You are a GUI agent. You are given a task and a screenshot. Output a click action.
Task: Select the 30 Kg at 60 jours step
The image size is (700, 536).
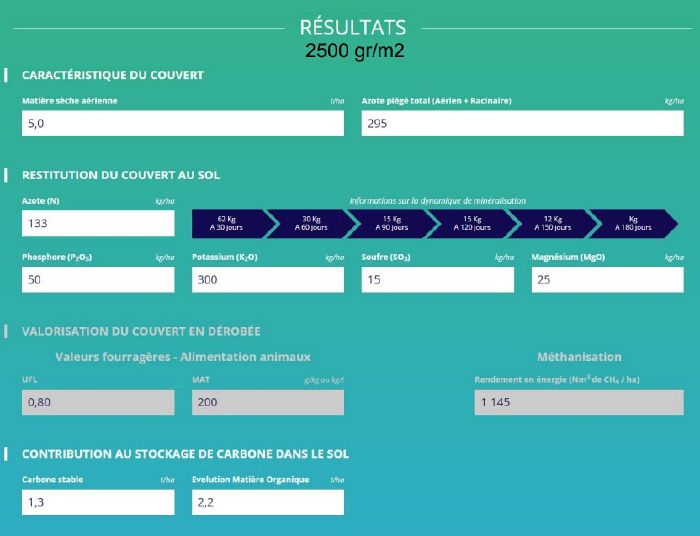tap(311, 223)
